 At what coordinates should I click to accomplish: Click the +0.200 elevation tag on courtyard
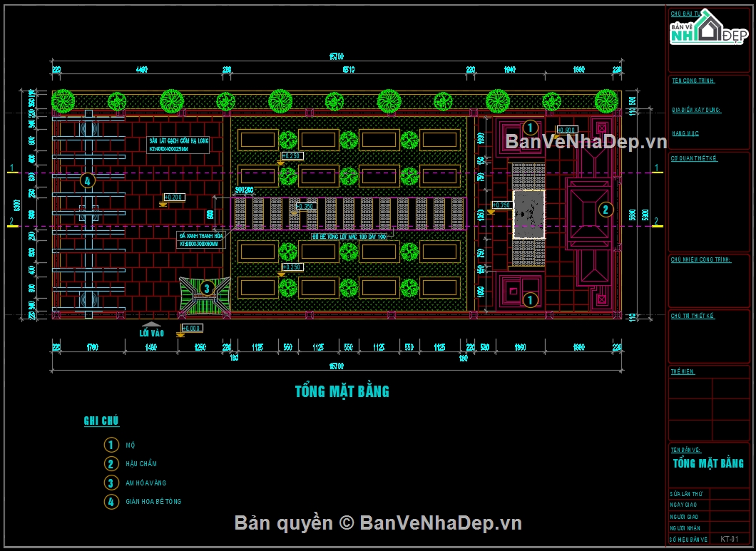pyautogui.click(x=174, y=197)
